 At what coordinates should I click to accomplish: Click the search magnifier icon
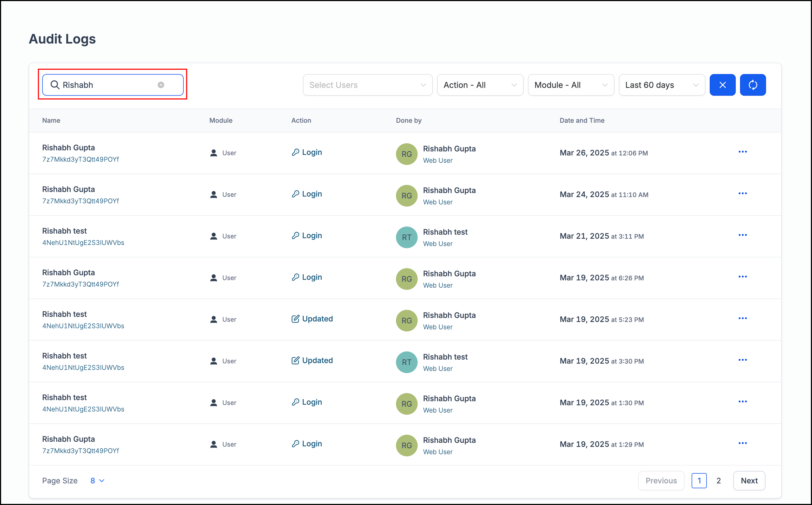(55, 85)
